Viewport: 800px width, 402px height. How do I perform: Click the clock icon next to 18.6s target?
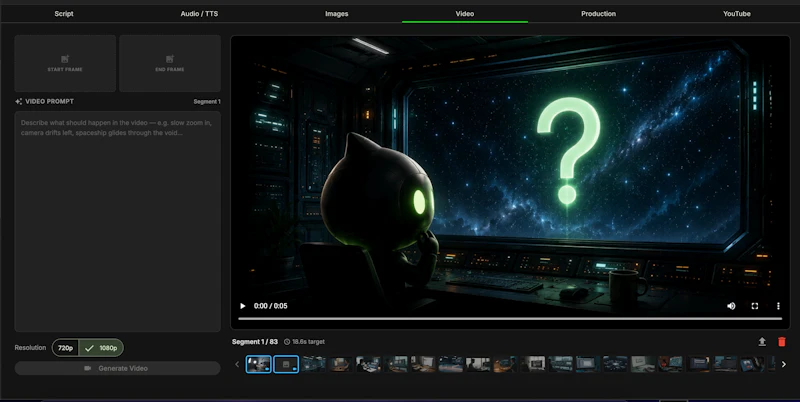287,342
